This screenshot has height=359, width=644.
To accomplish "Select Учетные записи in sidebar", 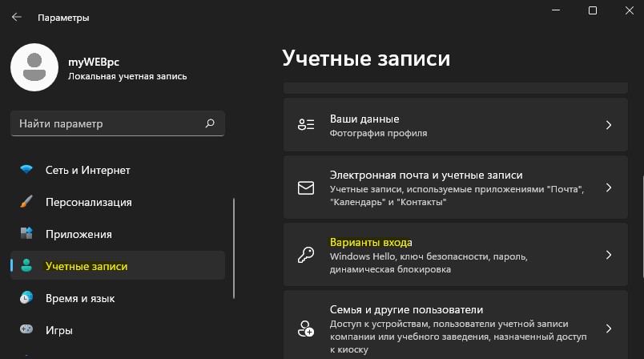I will coord(118,265).
